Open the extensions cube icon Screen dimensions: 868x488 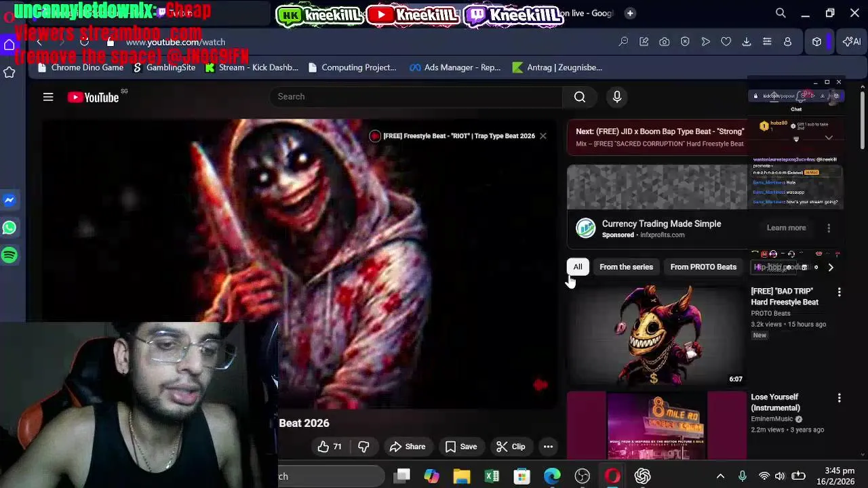coord(817,42)
